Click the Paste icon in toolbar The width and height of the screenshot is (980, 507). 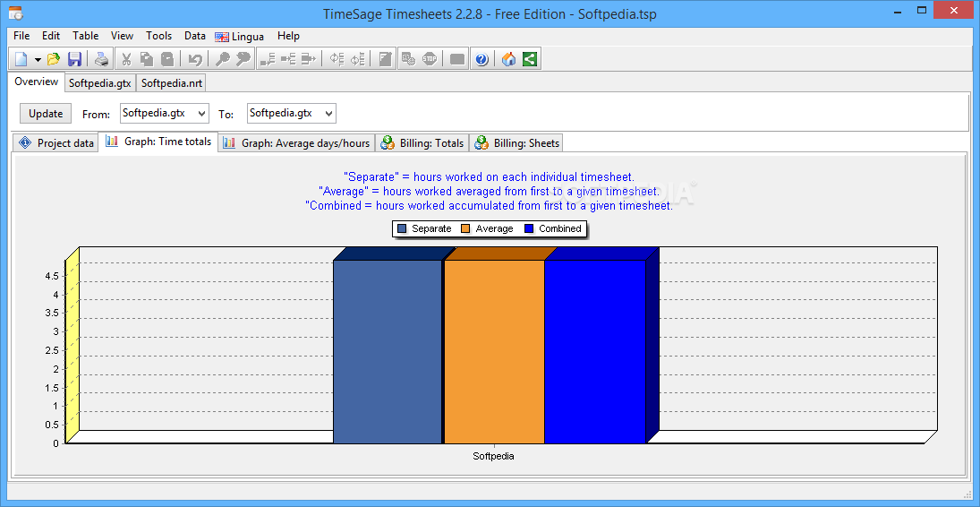(x=167, y=59)
